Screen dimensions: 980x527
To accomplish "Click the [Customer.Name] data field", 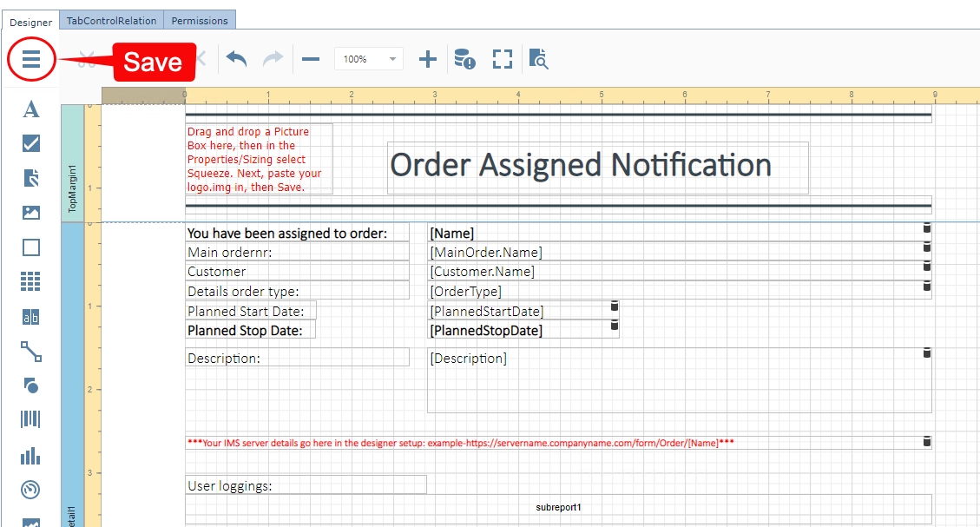I will [x=483, y=272].
